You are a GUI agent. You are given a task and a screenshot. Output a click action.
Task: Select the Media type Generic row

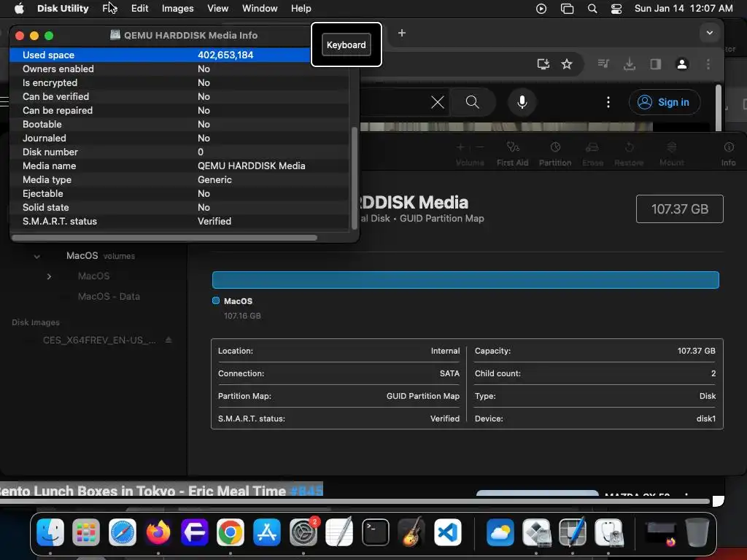(x=180, y=179)
